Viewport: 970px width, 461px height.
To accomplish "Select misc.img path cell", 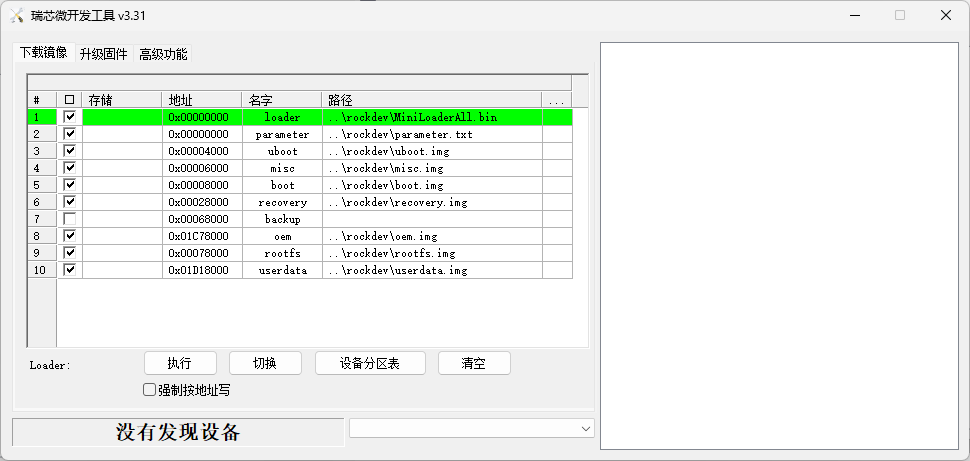I will coord(432,168).
